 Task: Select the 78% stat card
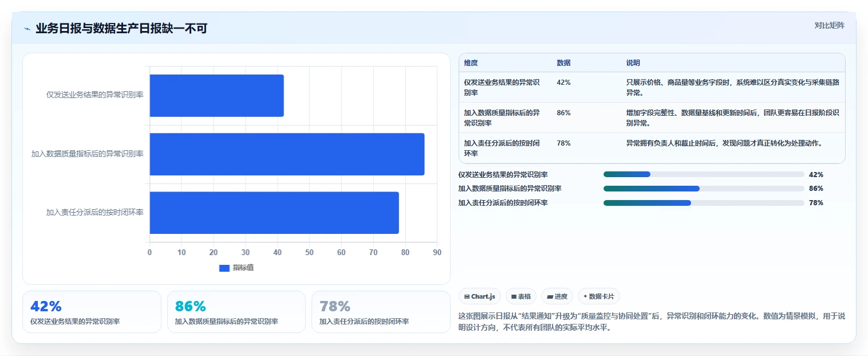381,312
